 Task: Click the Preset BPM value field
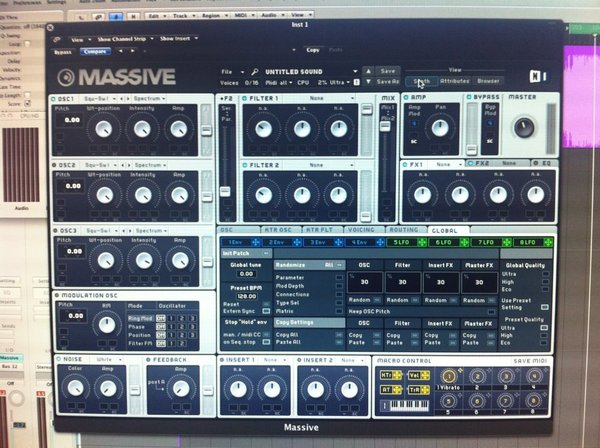[x=247, y=296]
